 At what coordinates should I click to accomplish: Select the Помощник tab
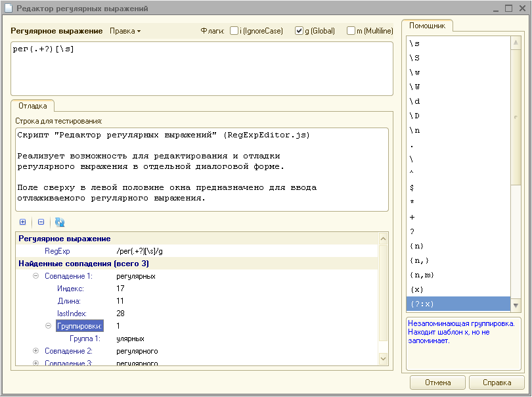(427, 26)
